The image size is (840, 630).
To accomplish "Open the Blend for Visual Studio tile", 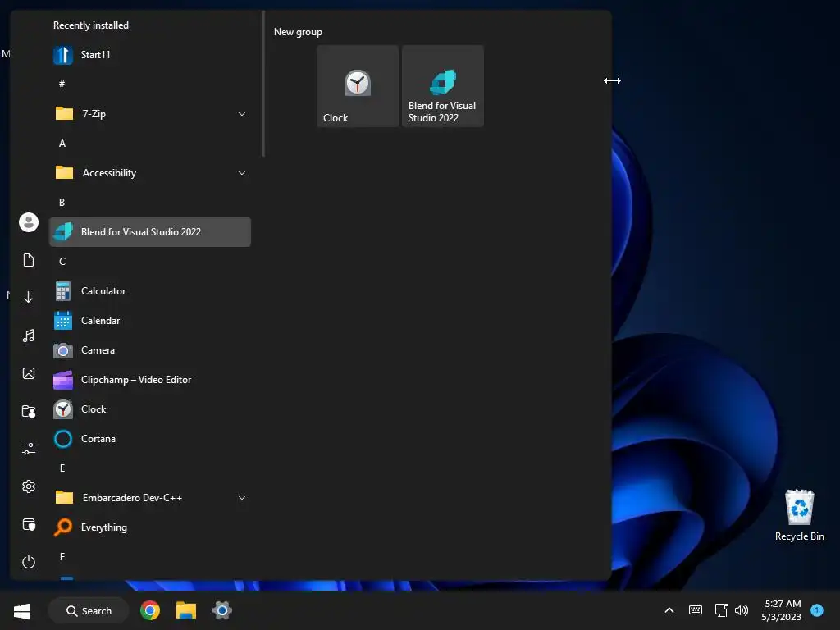I will tap(443, 86).
